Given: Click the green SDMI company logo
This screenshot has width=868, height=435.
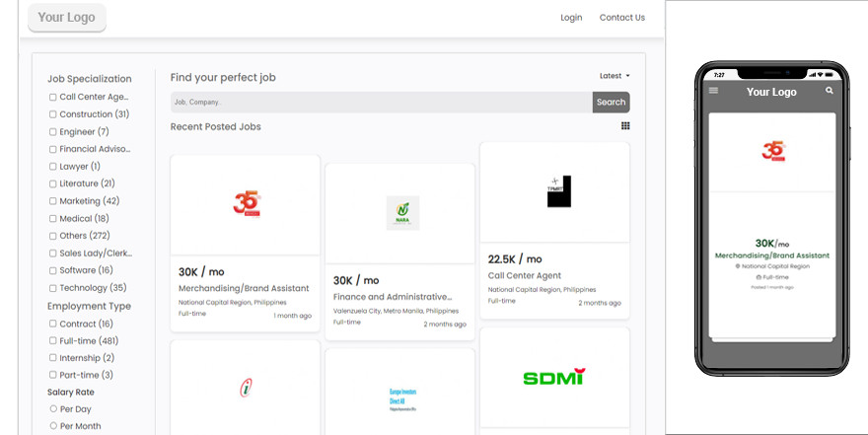Looking at the screenshot, I should [x=553, y=377].
